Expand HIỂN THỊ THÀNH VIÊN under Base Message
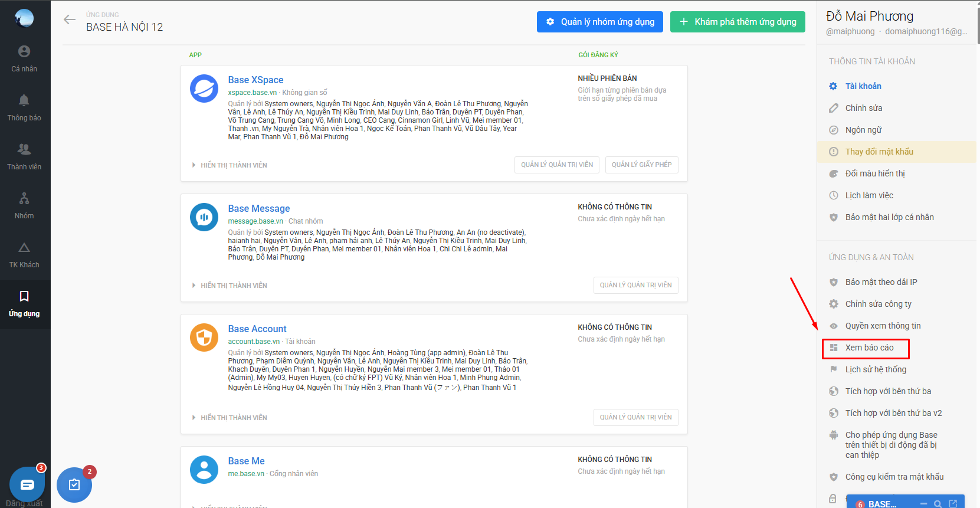The image size is (980, 508). [230, 286]
